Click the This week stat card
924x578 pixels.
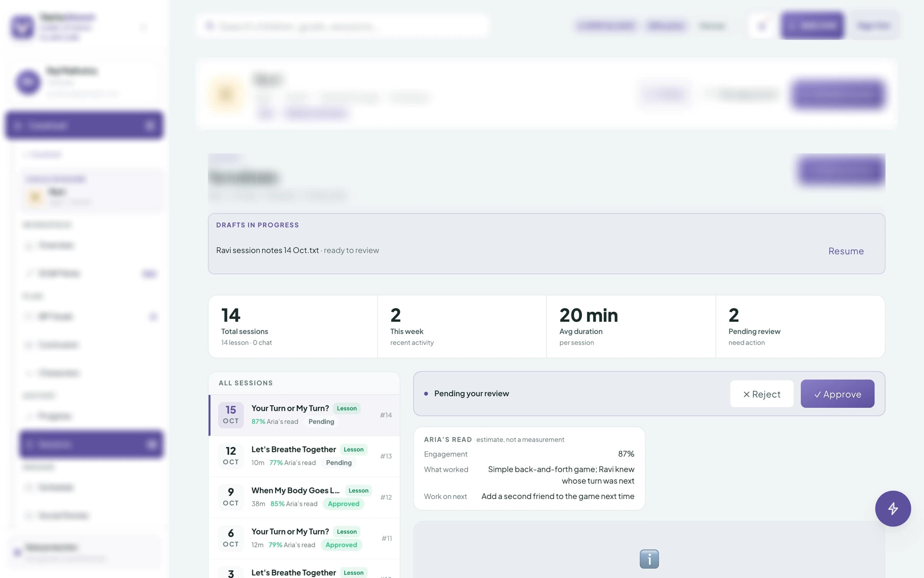coord(462,326)
